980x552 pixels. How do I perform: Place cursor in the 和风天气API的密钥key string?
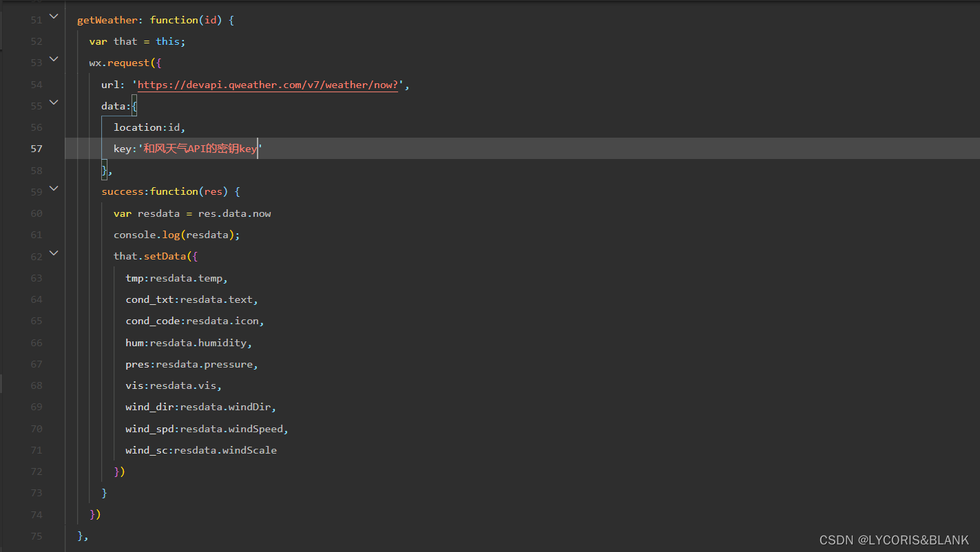pyautogui.click(x=200, y=149)
